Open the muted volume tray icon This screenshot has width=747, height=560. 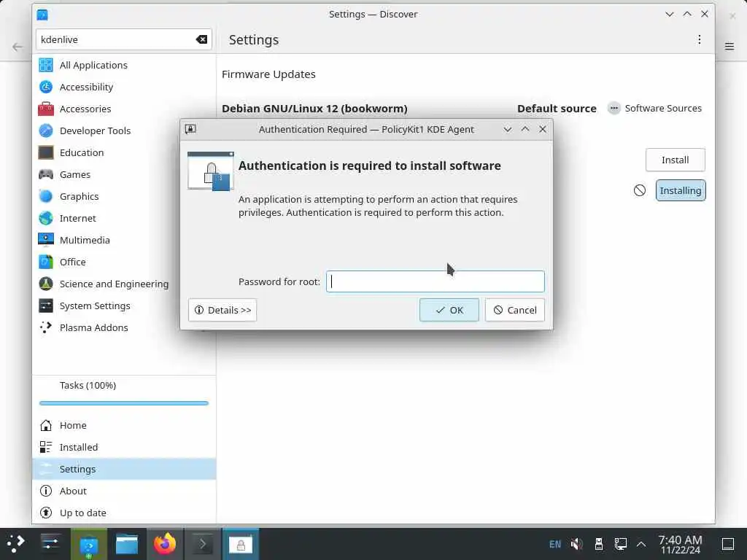pos(576,544)
